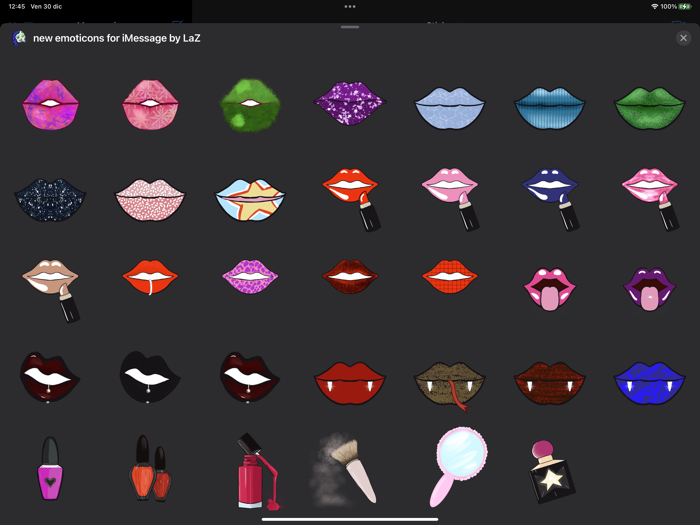Select the purple lips with pierced tongue sticker
Viewport: 700px width, 525px height.
[650, 289]
